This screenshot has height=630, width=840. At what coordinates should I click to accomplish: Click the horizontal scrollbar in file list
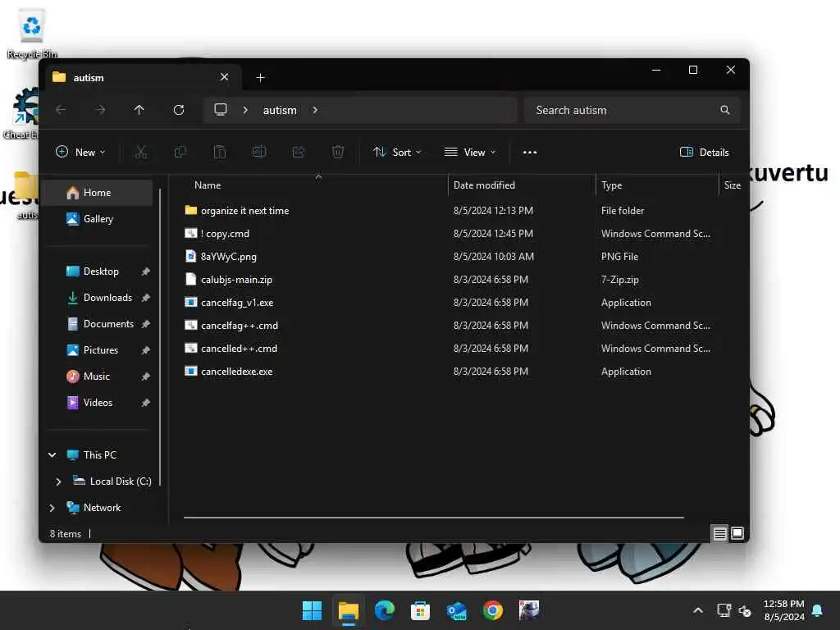pyautogui.click(x=433, y=518)
